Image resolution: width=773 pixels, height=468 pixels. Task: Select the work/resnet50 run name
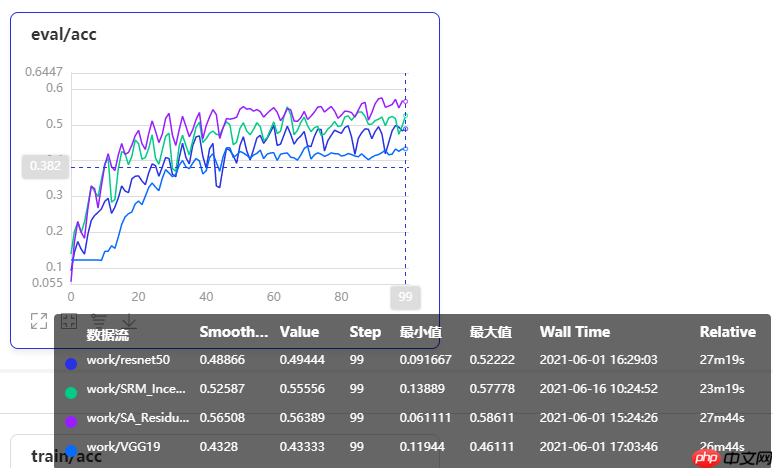[128, 359]
